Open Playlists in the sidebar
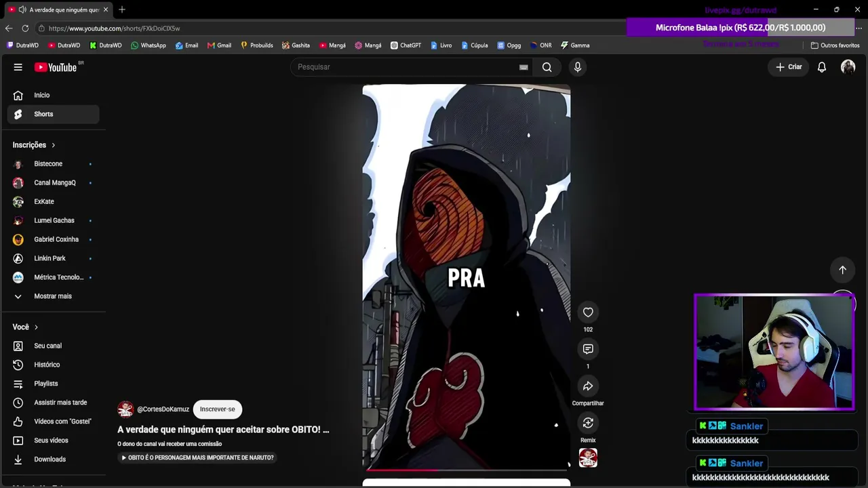The width and height of the screenshot is (868, 488). (x=53, y=384)
